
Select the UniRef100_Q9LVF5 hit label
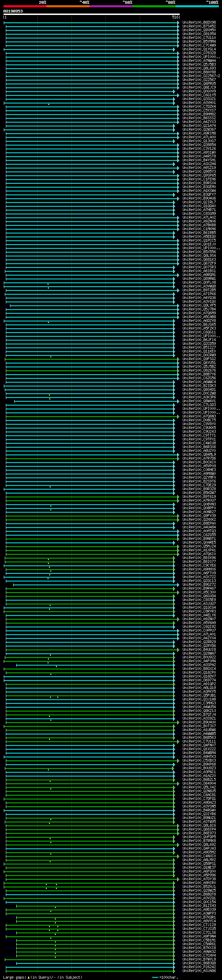(x=199, y=306)
